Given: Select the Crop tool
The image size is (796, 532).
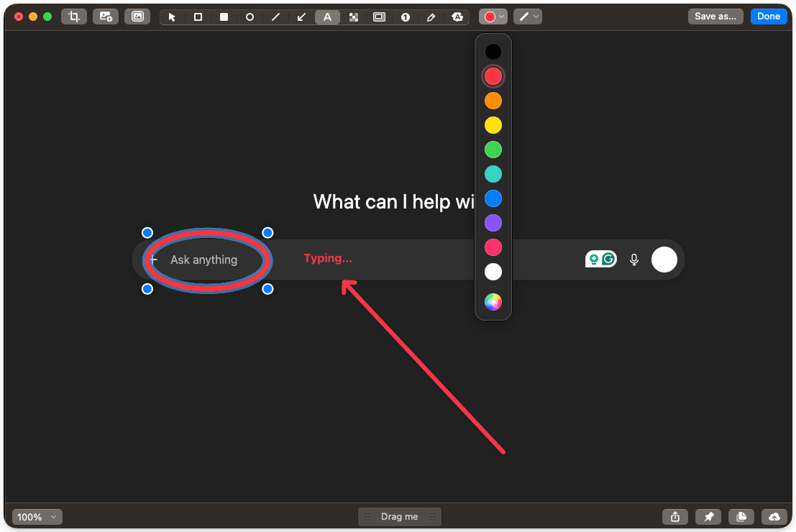Looking at the screenshot, I should [x=74, y=16].
